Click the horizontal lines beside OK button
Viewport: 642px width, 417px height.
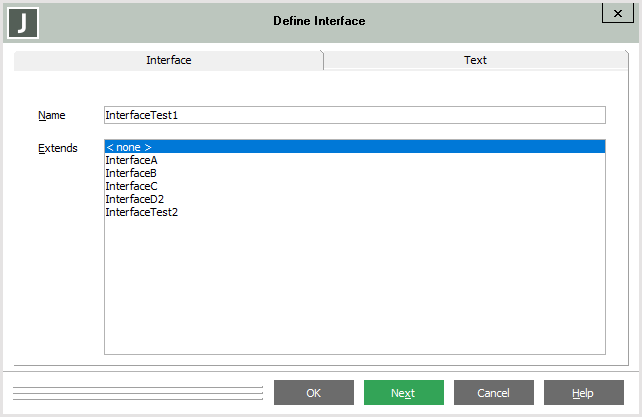(138, 393)
